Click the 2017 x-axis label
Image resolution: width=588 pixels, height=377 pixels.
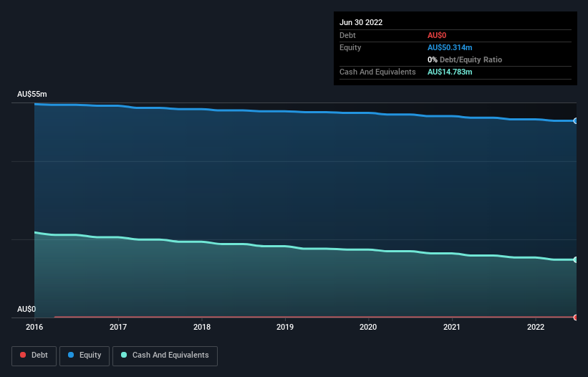point(118,327)
